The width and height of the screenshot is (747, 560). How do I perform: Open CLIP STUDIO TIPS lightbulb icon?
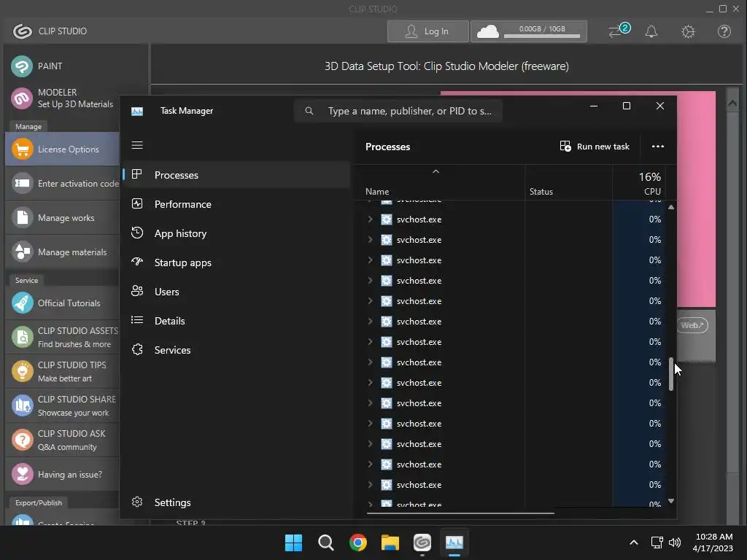point(23,371)
